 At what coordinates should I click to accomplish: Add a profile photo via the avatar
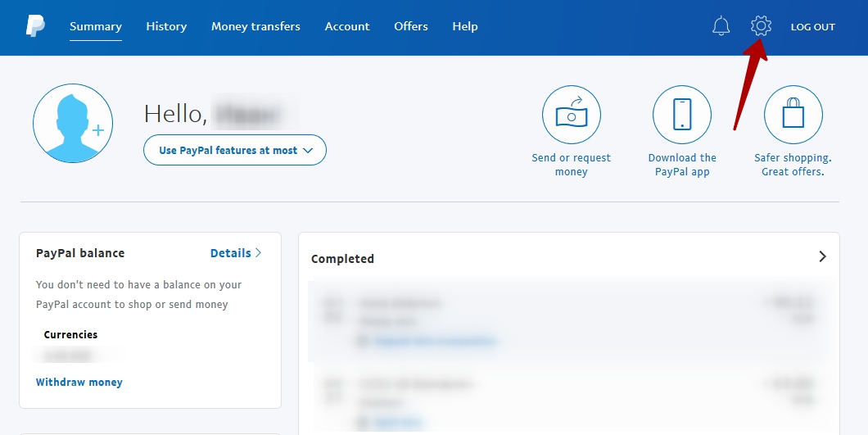click(x=73, y=123)
